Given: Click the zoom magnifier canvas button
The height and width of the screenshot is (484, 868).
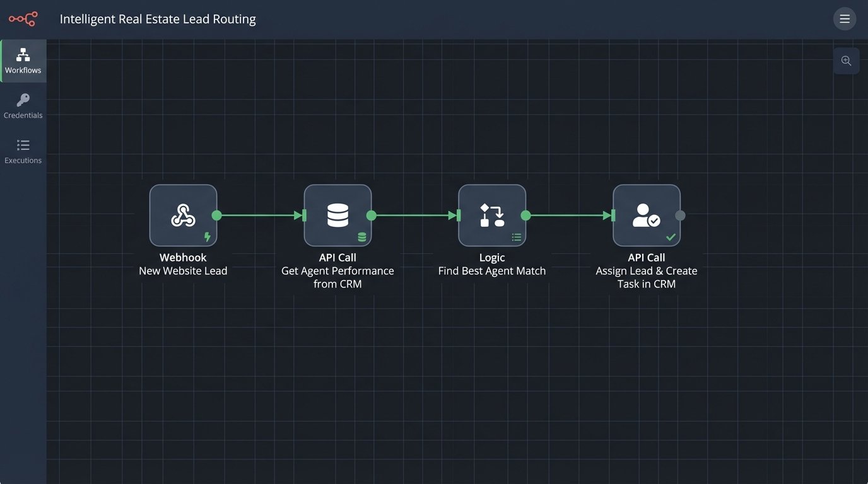Looking at the screenshot, I should (x=846, y=61).
